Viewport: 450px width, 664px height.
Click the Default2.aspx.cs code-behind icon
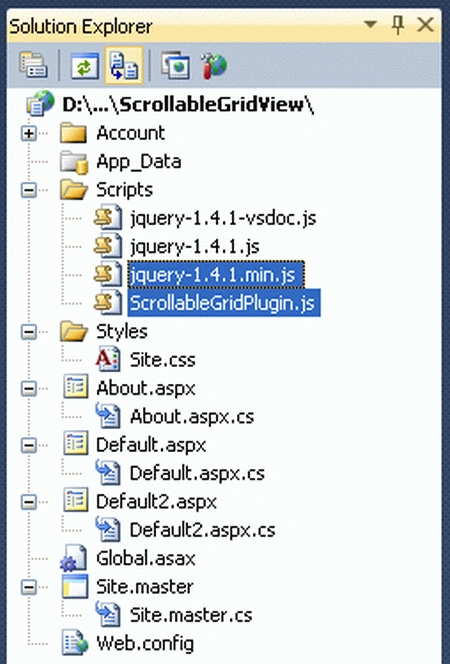108,530
